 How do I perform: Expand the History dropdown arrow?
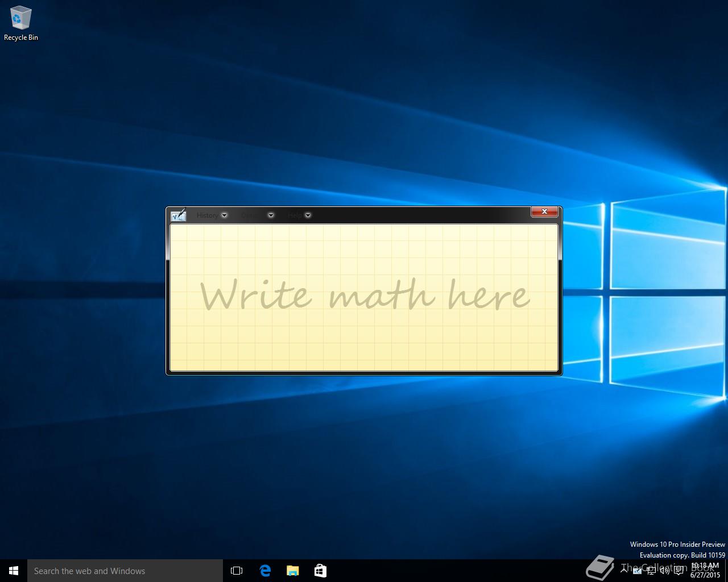(x=224, y=215)
